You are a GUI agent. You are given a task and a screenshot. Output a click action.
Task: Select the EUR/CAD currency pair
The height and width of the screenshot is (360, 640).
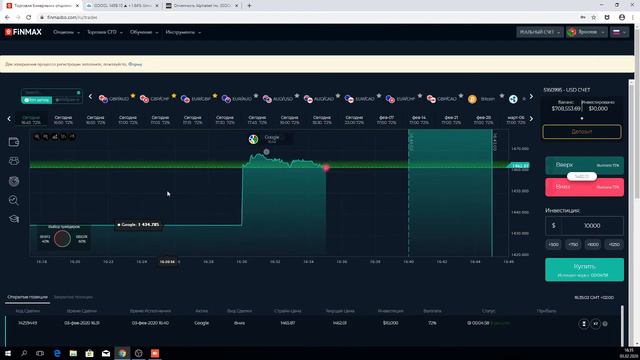[360, 99]
